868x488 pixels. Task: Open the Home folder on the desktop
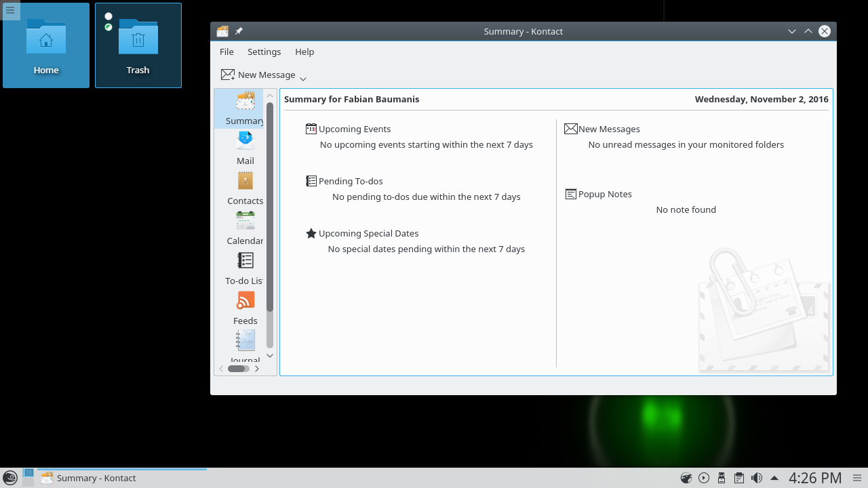(46, 45)
